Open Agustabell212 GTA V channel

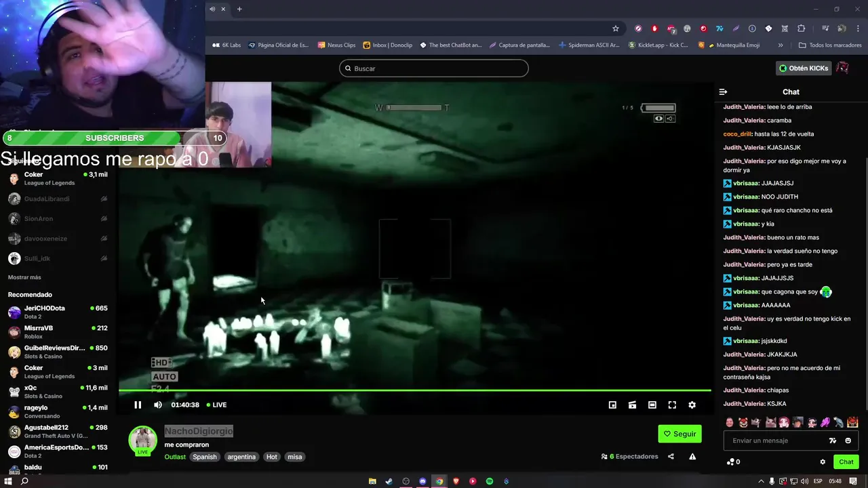coord(59,431)
